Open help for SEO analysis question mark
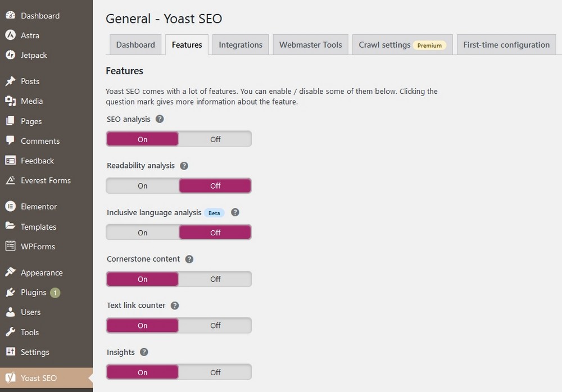This screenshot has width=562, height=392. pos(160,119)
